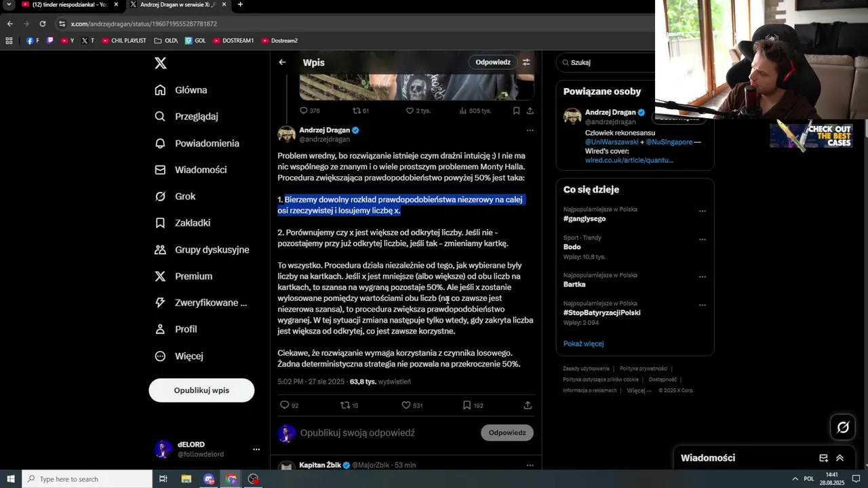Image resolution: width=868 pixels, height=488 pixels.
Task: Reload the page
Action: pyautogui.click(x=43, y=24)
